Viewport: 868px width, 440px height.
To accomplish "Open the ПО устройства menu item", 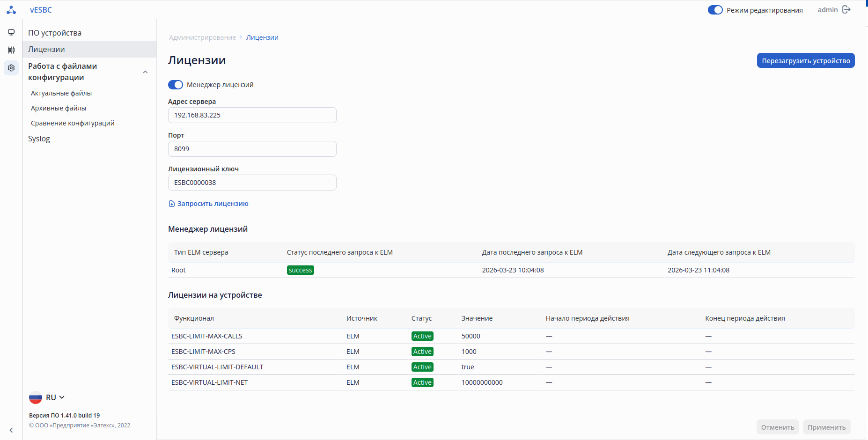I will [55, 33].
